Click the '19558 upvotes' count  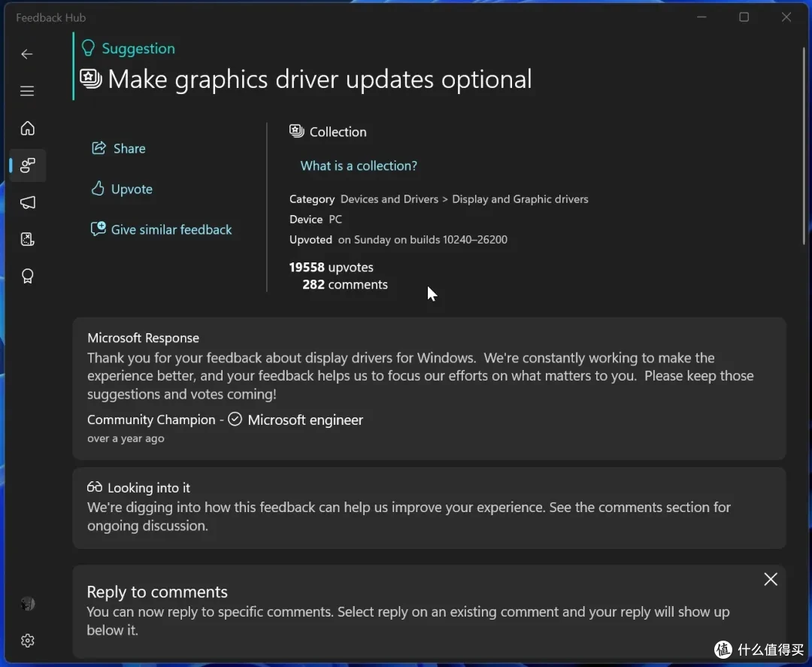(331, 267)
